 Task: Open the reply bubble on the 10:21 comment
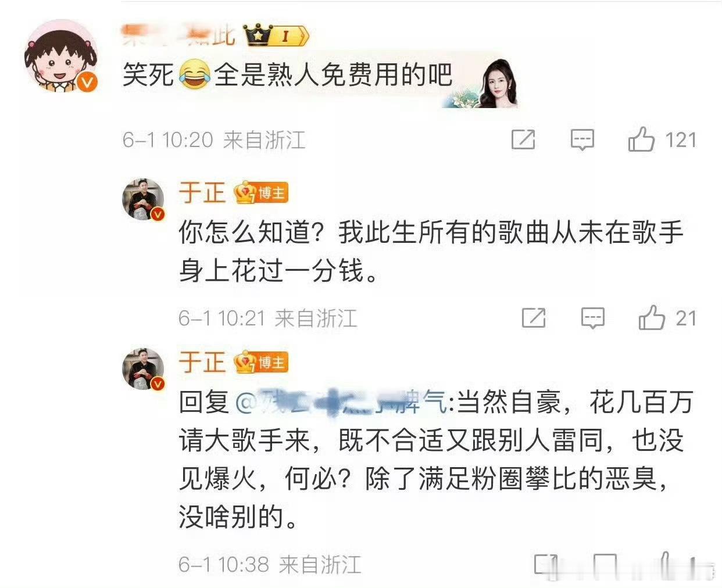(593, 318)
